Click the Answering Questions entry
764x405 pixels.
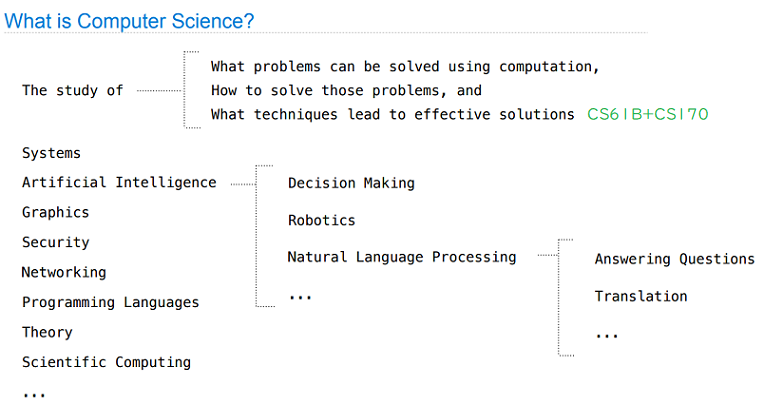[x=674, y=259]
